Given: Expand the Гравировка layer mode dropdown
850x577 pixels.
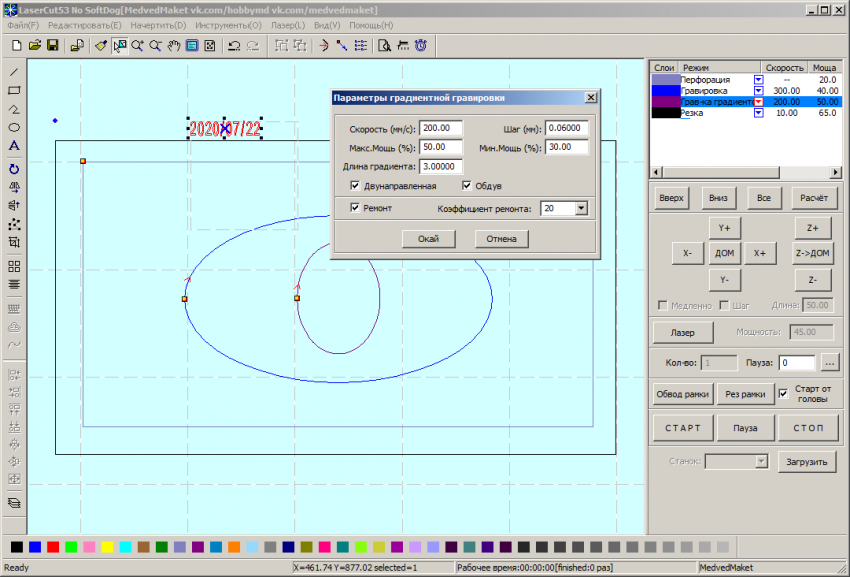Looking at the screenshot, I should 757,91.
